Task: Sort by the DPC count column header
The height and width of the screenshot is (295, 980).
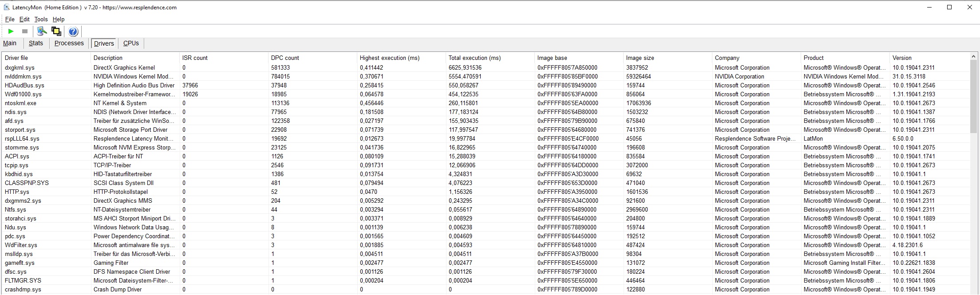Action: point(312,58)
